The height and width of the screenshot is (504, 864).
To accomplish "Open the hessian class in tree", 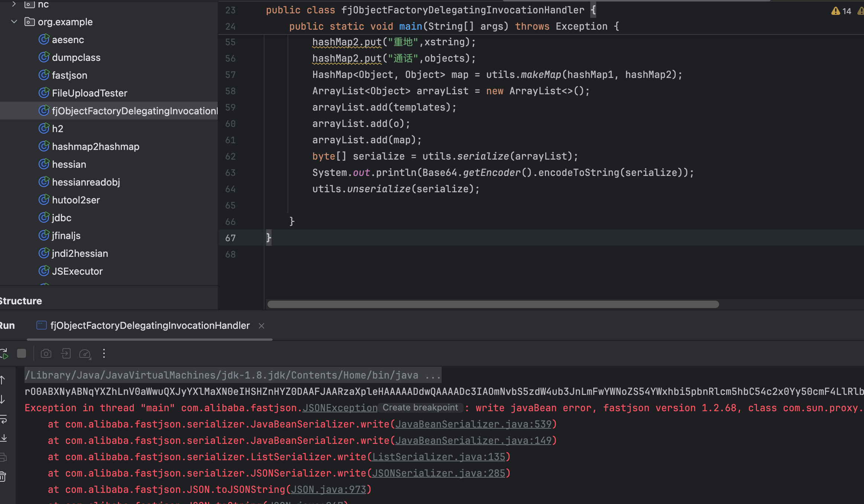I will point(69,164).
